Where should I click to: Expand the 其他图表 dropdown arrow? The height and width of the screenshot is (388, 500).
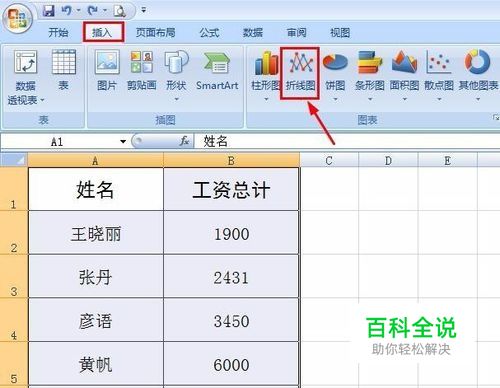tap(478, 99)
